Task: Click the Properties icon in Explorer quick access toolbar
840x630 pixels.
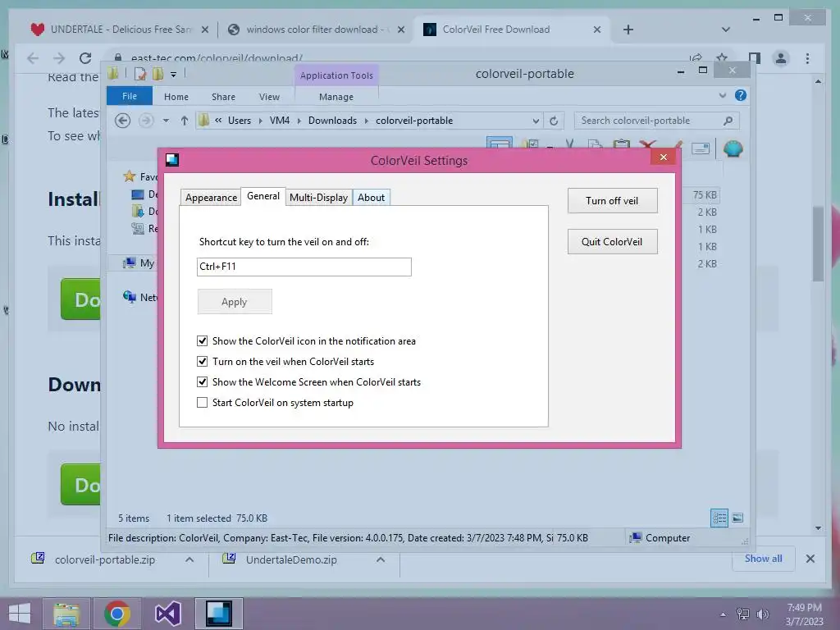Action: [140, 74]
